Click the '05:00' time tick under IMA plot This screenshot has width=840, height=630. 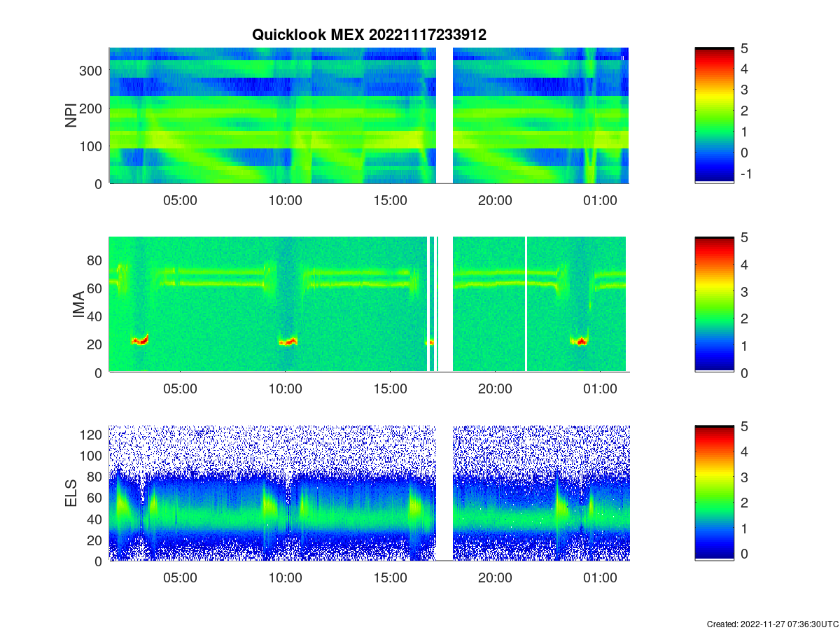[180, 388]
